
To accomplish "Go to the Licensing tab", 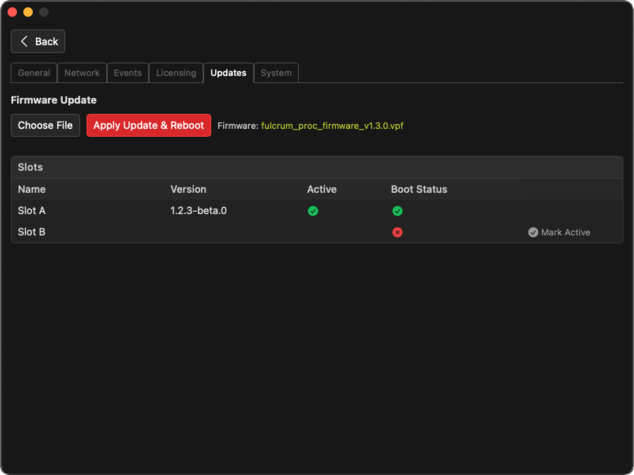I will click(x=176, y=73).
